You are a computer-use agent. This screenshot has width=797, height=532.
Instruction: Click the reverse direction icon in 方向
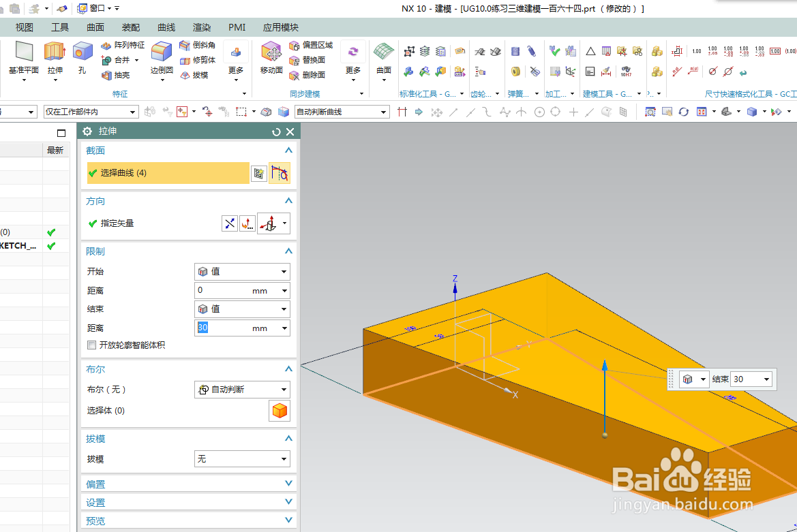pyautogui.click(x=230, y=223)
